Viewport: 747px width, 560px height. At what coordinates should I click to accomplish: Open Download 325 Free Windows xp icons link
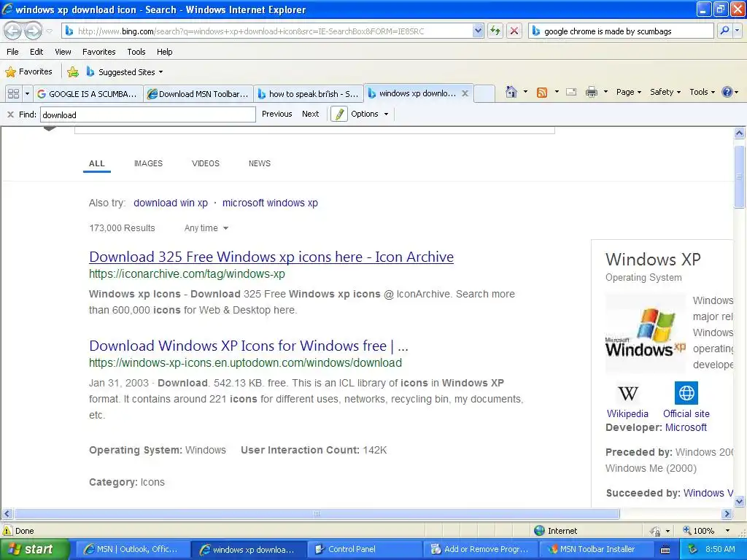pyautogui.click(x=271, y=257)
